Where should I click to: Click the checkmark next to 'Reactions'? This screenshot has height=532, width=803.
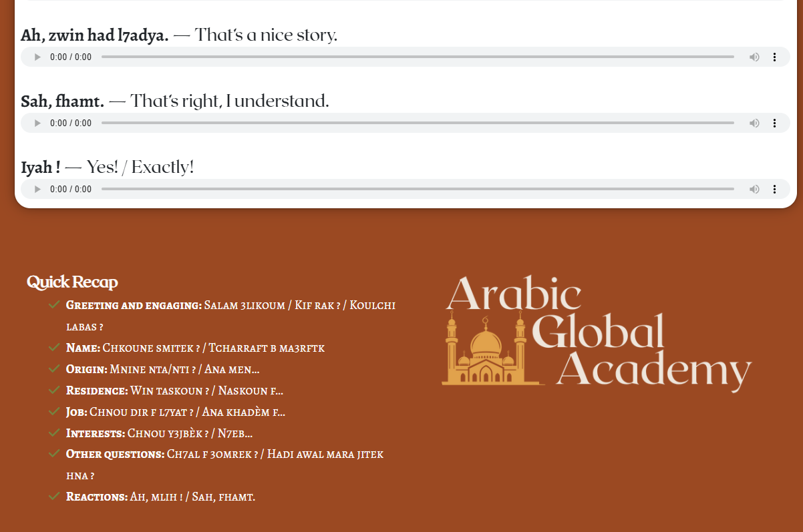pyautogui.click(x=54, y=497)
